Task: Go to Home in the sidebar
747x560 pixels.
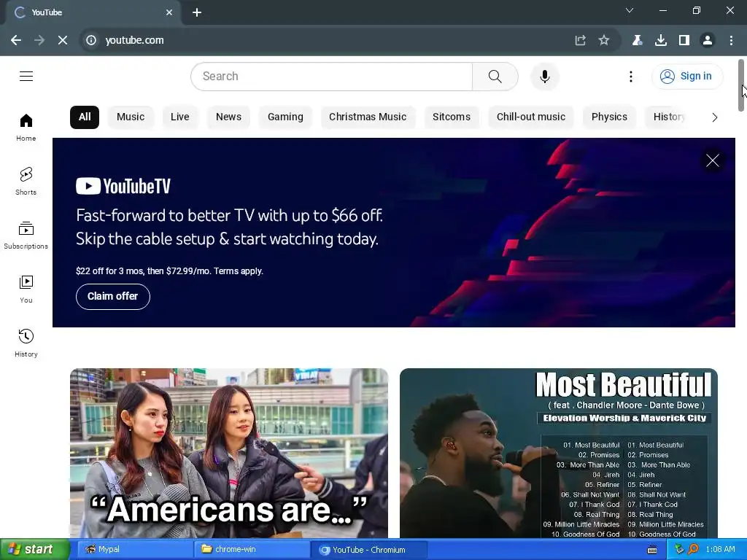Action: click(x=26, y=128)
